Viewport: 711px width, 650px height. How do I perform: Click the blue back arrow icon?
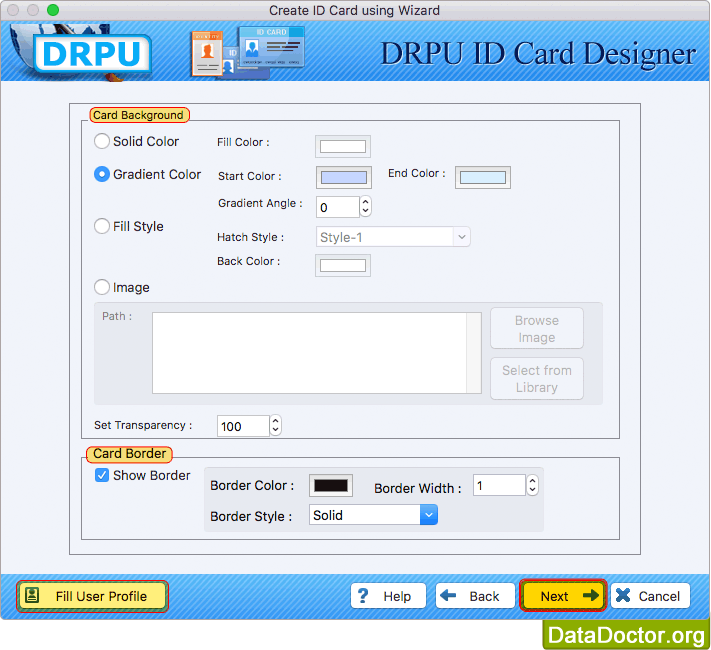click(x=448, y=595)
